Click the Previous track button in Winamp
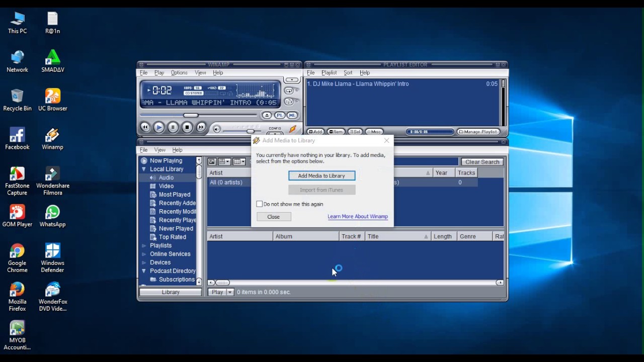Image resolution: width=644 pixels, height=362 pixels. pos(145,128)
